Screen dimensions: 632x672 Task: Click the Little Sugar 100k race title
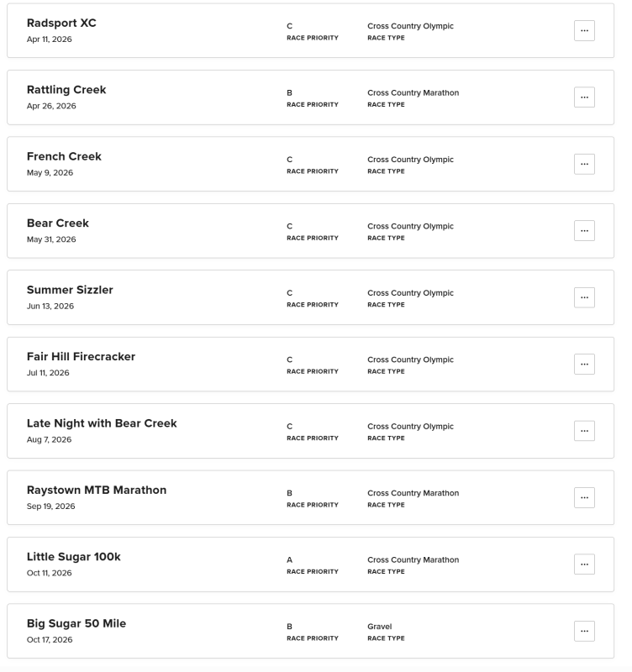pyautogui.click(x=74, y=557)
